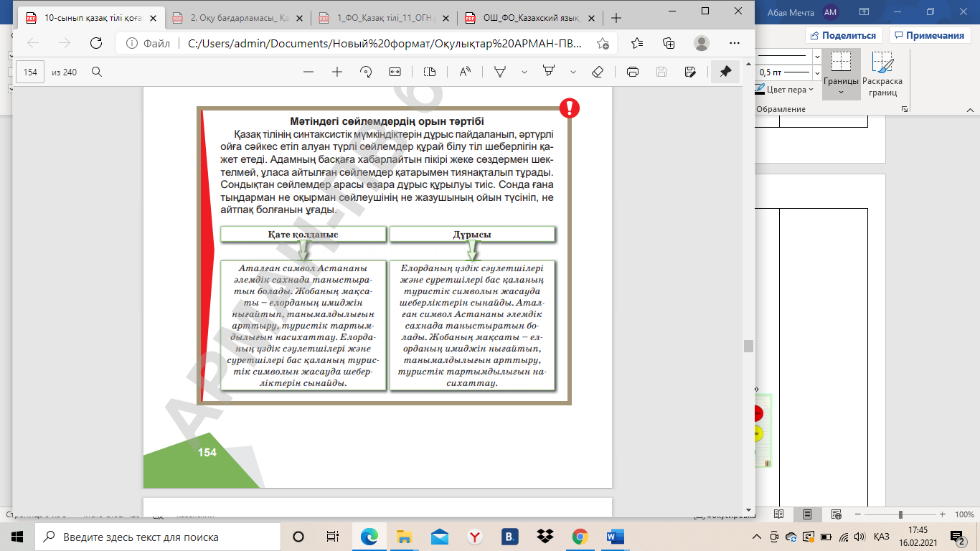980x551 pixels.
Task: Open Highlight color options dropdown
Action: 573,72
